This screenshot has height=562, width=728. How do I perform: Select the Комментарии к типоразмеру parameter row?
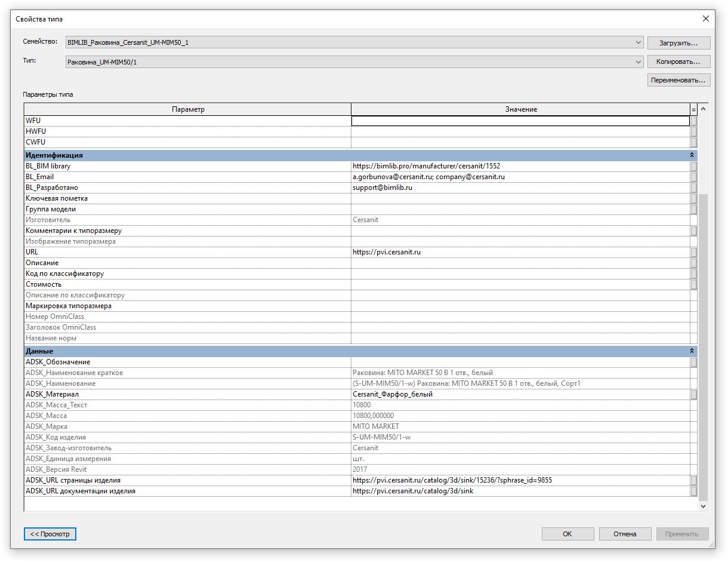click(x=188, y=231)
